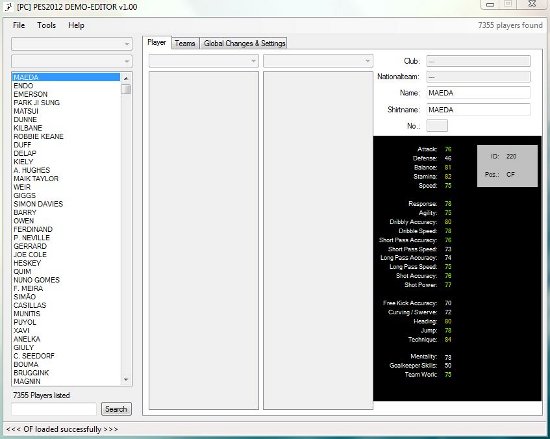The image size is (550, 439).
Task: Click the player list scrollbar thumb
Action: click(x=126, y=89)
